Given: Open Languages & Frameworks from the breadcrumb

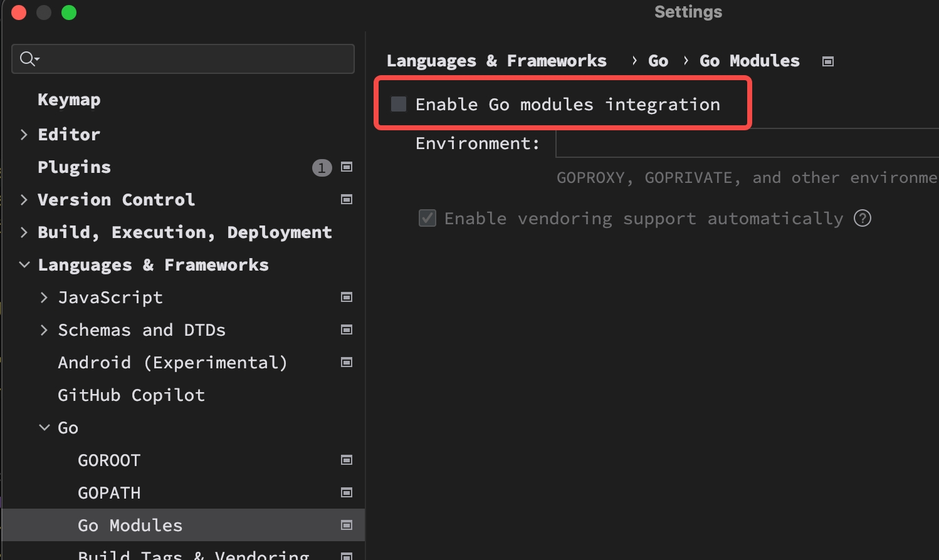Looking at the screenshot, I should pyautogui.click(x=496, y=60).
